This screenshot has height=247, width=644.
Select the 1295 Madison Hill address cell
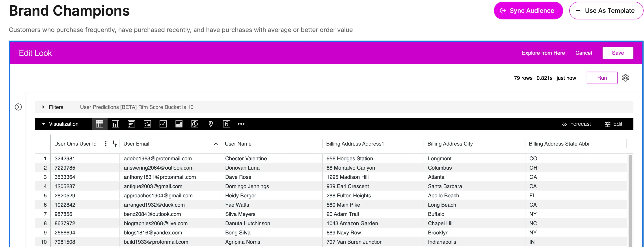coord(373,177)
